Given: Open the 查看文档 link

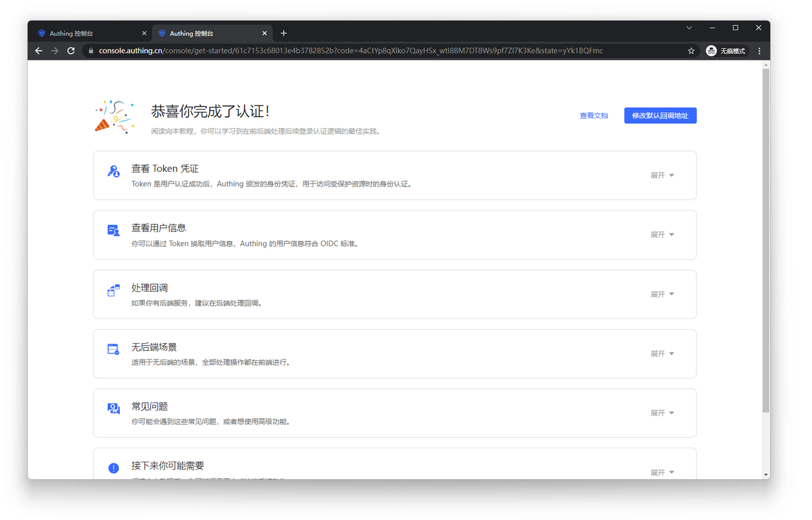Looking at the screenshot, I should pyautogui.click(x=594, y=115).
